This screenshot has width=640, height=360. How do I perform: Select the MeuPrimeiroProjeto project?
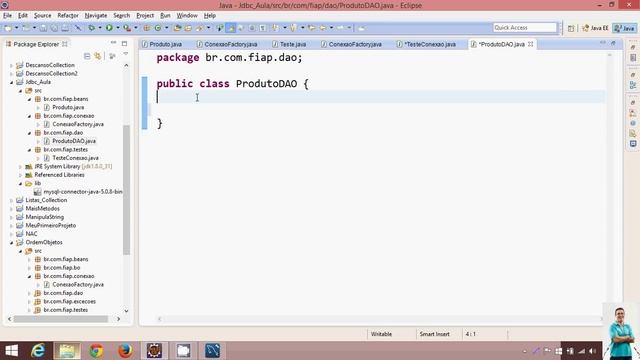coord(51,226)
